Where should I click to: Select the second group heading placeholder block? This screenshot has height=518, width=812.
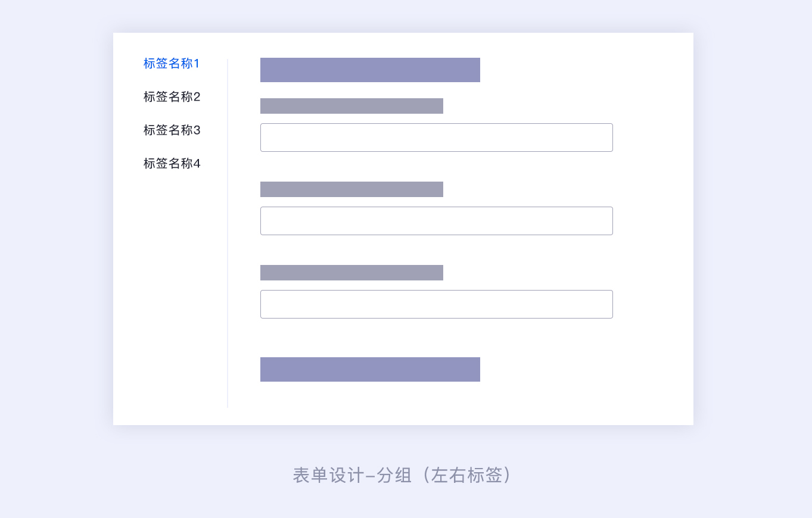[x=370, y=369]
